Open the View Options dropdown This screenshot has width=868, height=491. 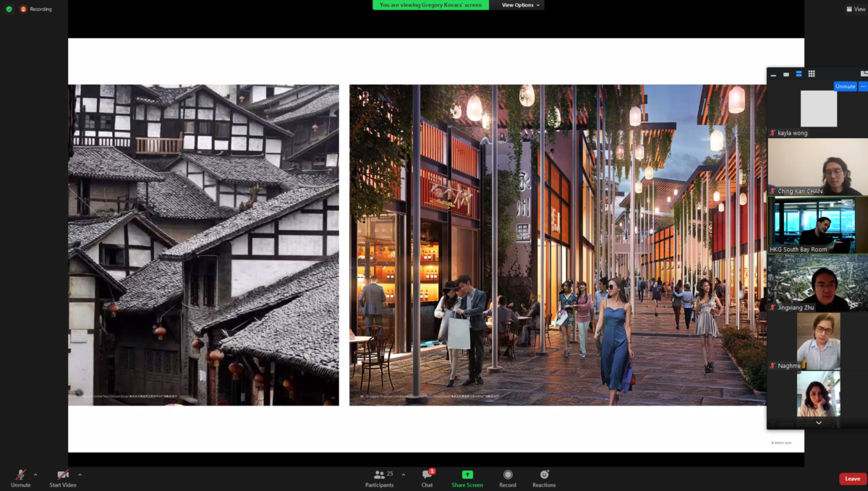tap(518, 5)
